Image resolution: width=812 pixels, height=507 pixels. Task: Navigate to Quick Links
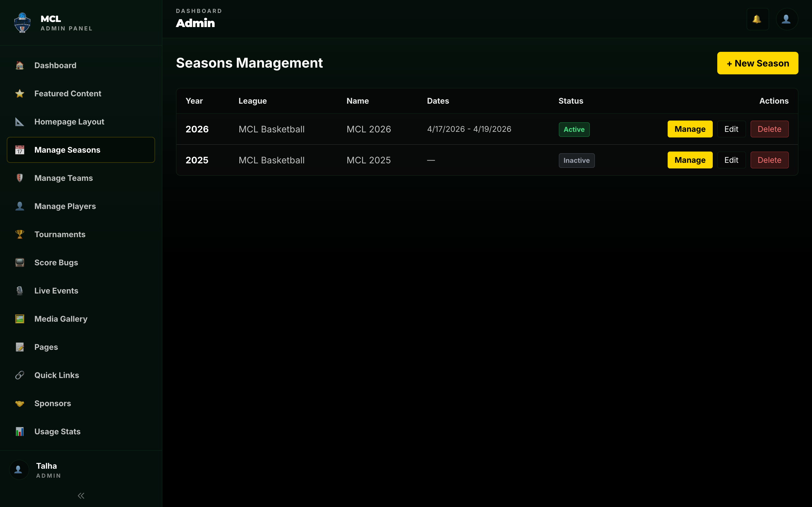56,375
